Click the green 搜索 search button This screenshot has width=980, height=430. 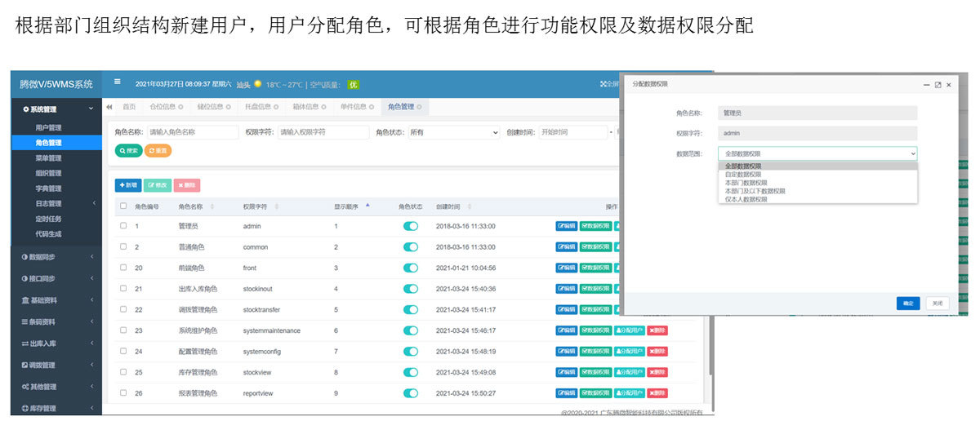tap(128, 151)
